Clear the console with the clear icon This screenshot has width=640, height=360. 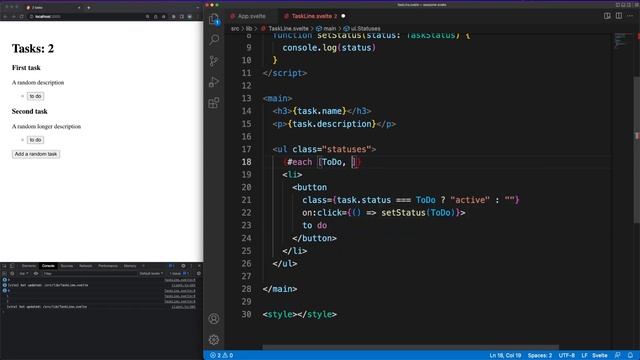(x=12, y=273)
